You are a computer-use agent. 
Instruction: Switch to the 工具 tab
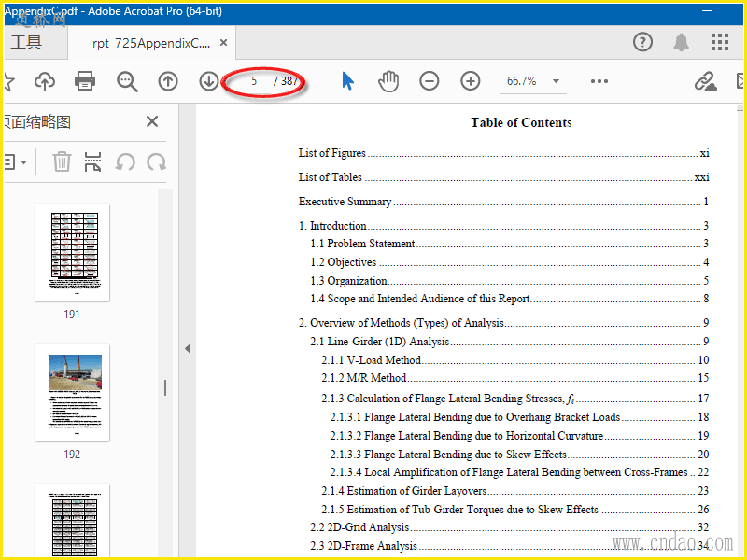point(27,42)
